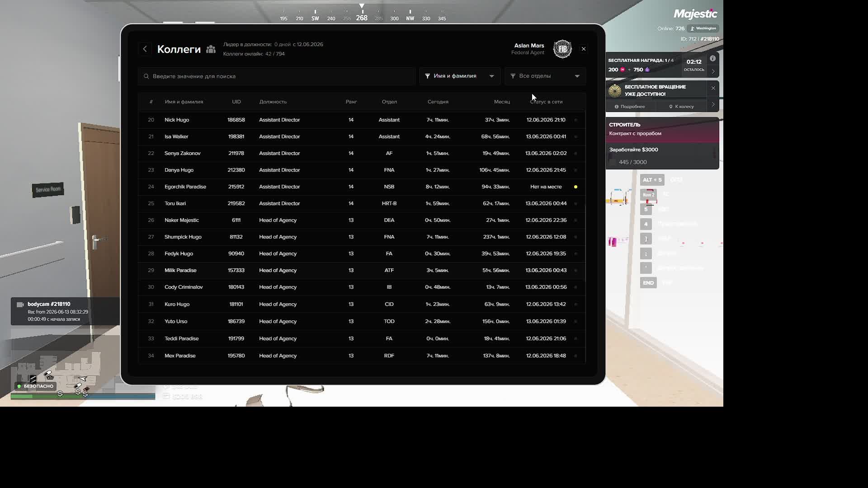The image size is (868, 488).
Task: Click the Нет на месте status text
Action: click(x=546, y=187)
